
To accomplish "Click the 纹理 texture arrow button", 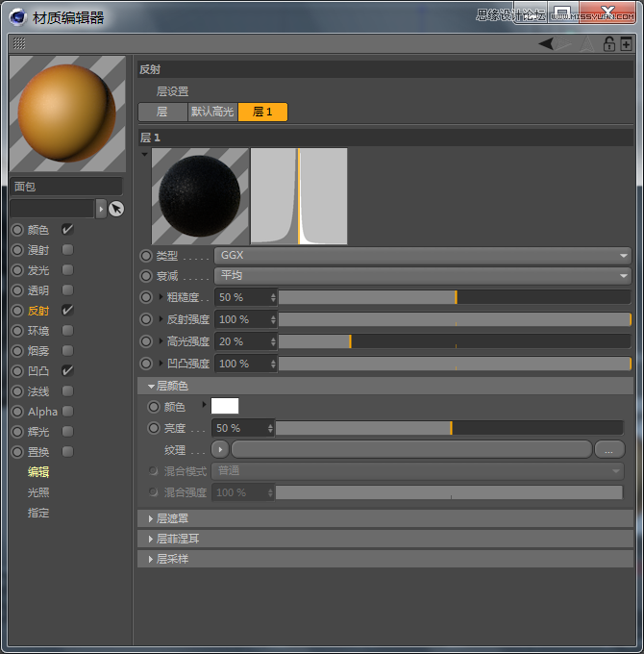I will pos(220,449).
